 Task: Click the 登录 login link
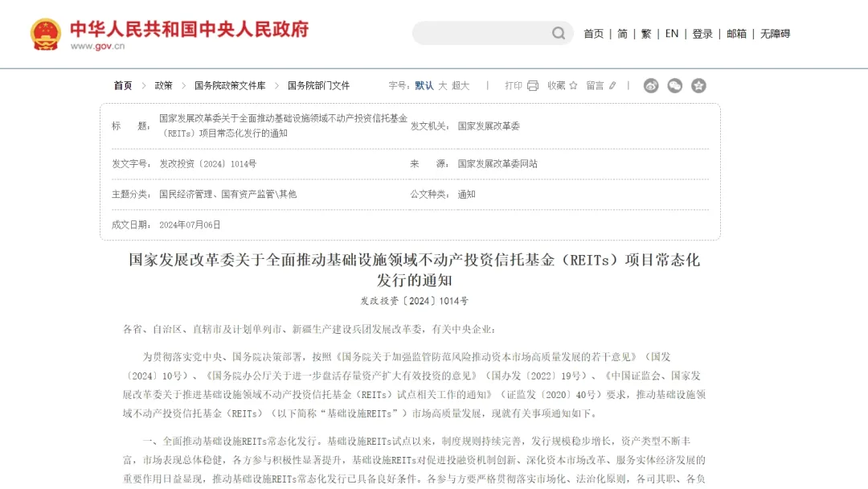[702, 34]
